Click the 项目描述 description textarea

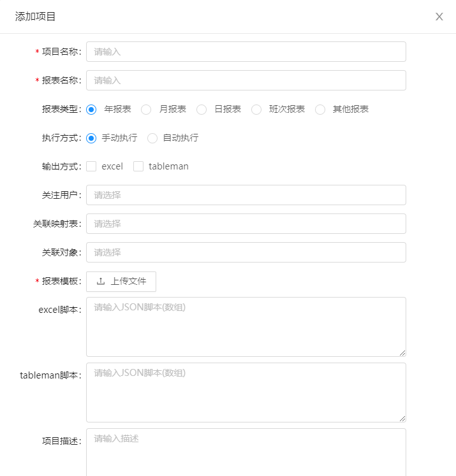[x=246, y=451]
